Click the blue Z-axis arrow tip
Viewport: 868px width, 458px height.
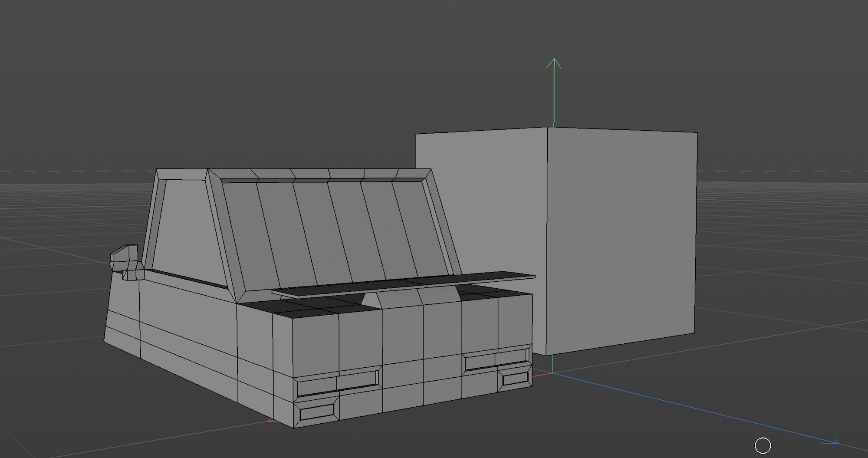[836, 443]
